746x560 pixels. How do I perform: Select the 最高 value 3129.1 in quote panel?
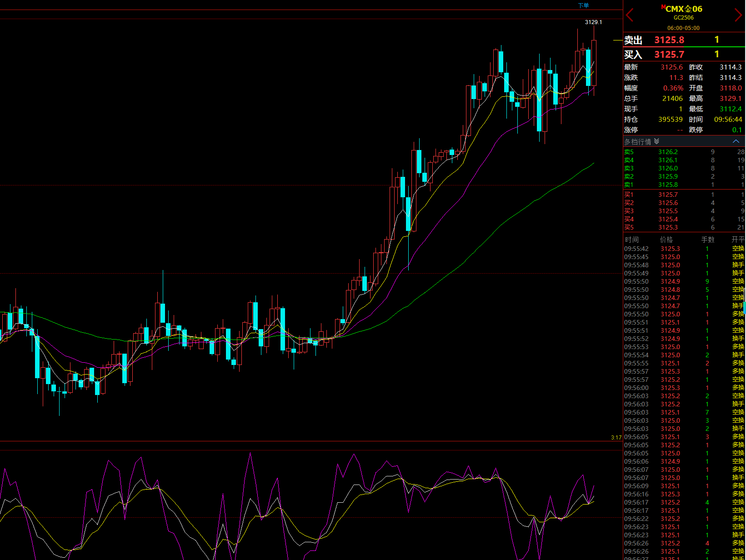[x=731, y=99]
